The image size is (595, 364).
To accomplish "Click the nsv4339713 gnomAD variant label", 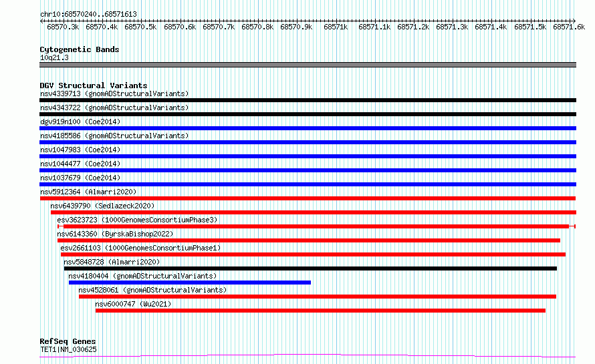I will pyautogui.click(x=114, y=94).
